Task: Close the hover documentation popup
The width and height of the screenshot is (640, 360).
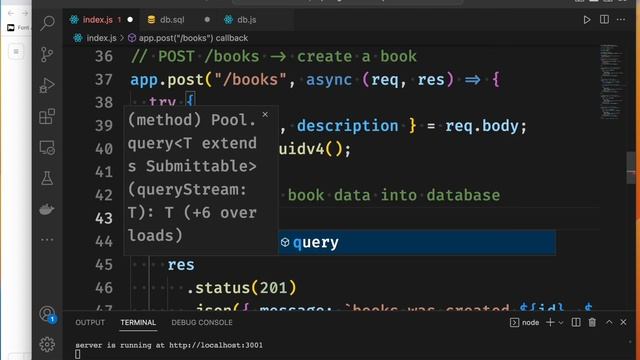Action: point(265,115)
